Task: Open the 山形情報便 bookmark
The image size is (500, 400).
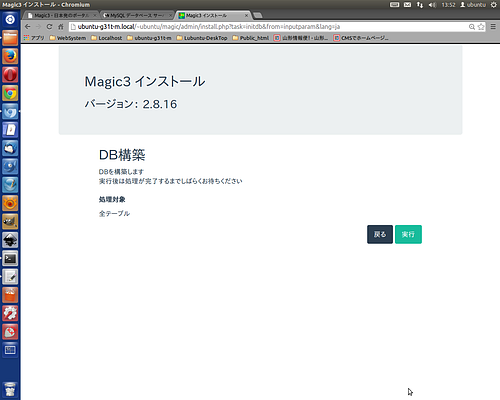Action: pyautogui.click(x=301, y=38)
